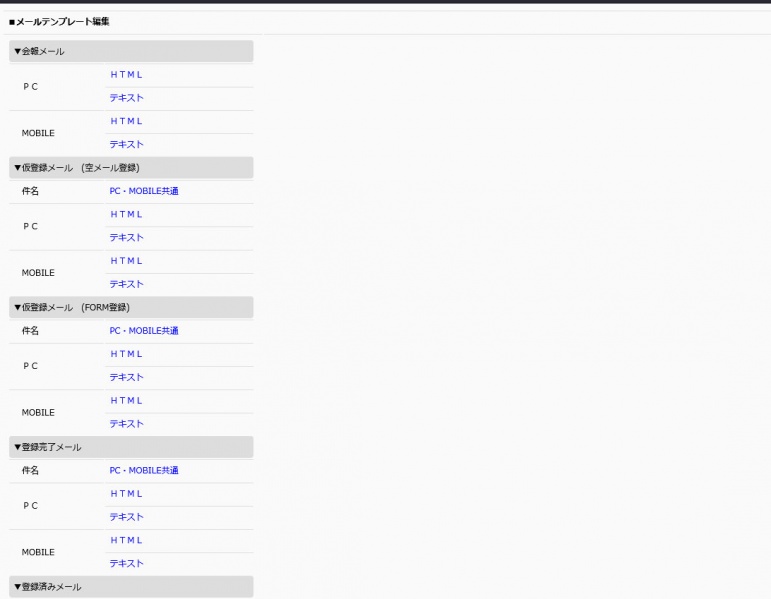Open MOBILE テキスト link in FORM登録 section

point(126,424)
